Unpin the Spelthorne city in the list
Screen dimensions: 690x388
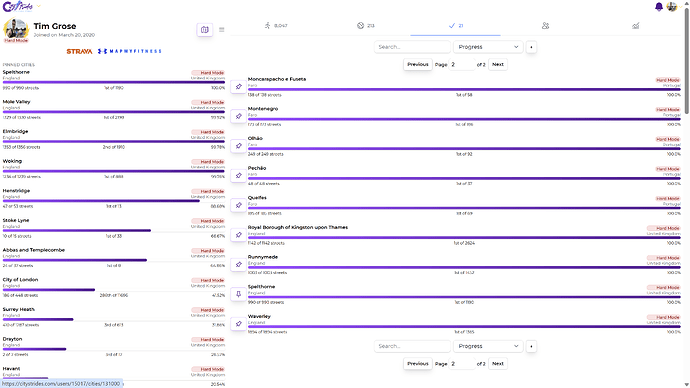(239, 294)
